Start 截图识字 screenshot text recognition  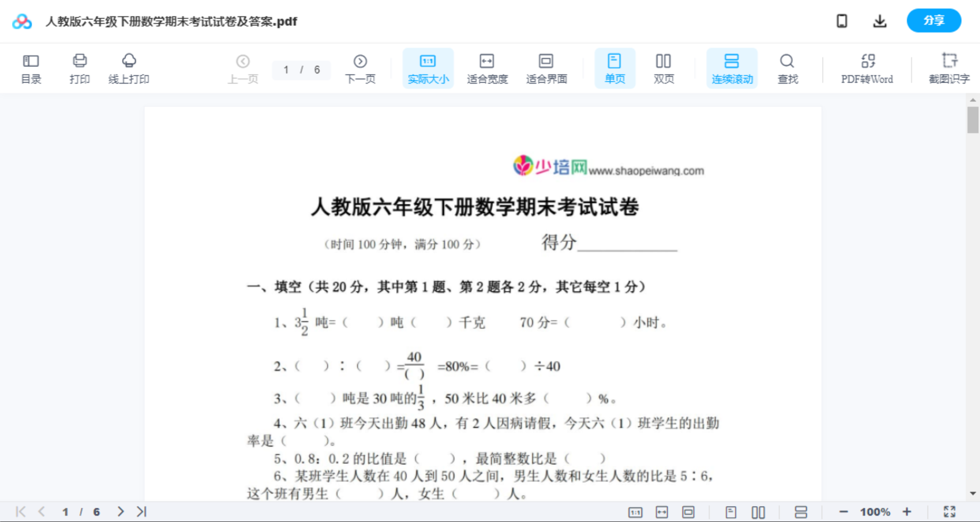(x=949, y=68)
